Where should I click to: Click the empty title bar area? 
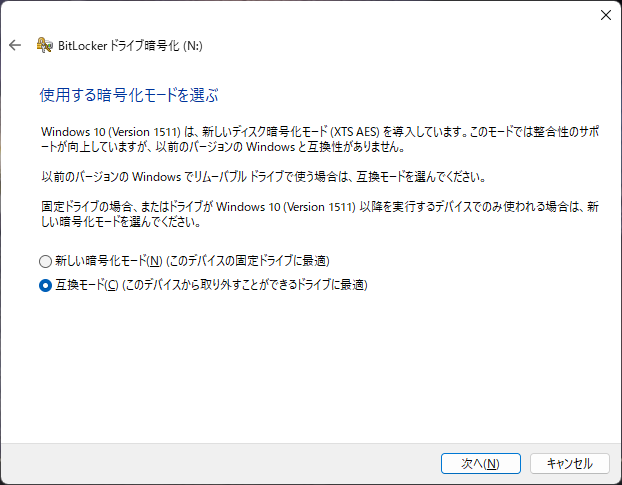coord(300,15)
